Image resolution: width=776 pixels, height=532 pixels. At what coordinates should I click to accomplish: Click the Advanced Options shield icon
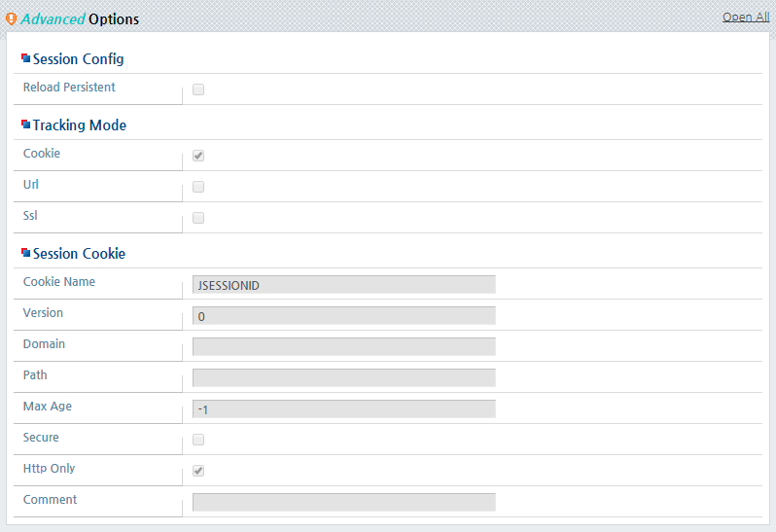tap(11, 19)
